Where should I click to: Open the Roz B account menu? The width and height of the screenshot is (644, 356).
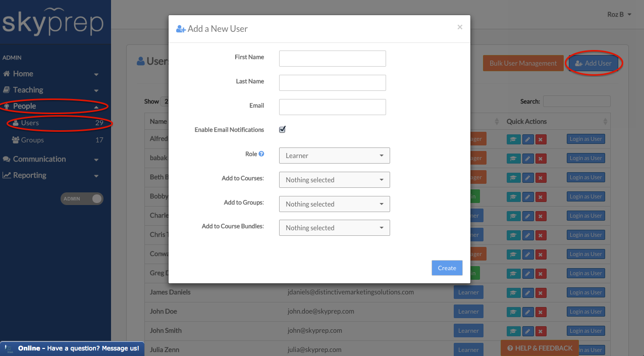coord(619,15)
